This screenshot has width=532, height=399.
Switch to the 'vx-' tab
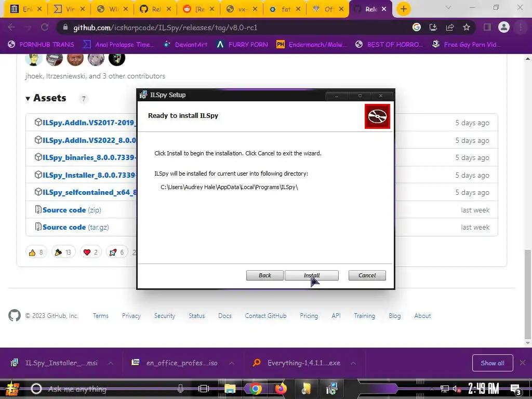pos(242,9)
